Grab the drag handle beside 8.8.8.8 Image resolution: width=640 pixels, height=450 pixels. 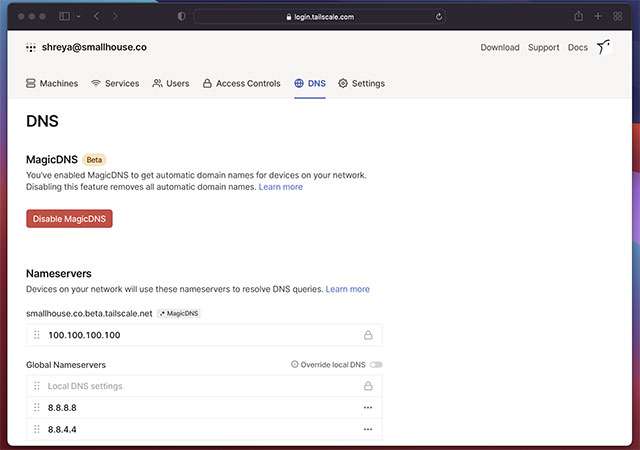(x=37, y=407)
